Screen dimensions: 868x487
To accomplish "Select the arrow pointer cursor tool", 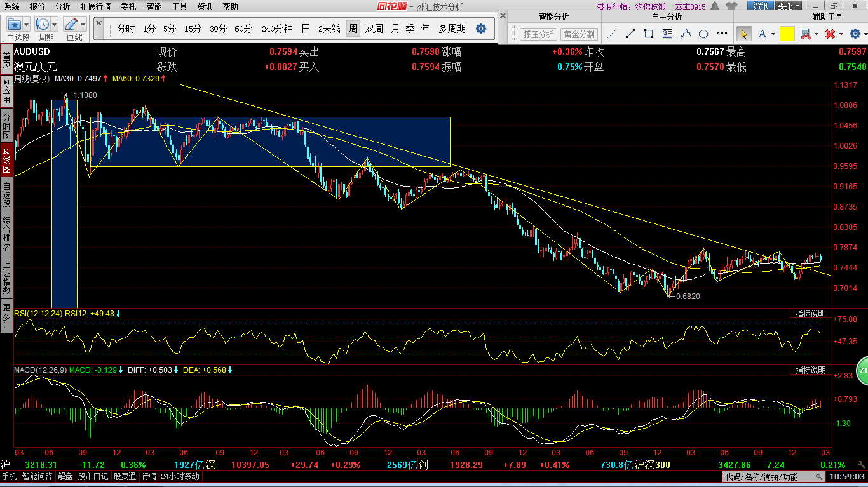I will (743, 34).
